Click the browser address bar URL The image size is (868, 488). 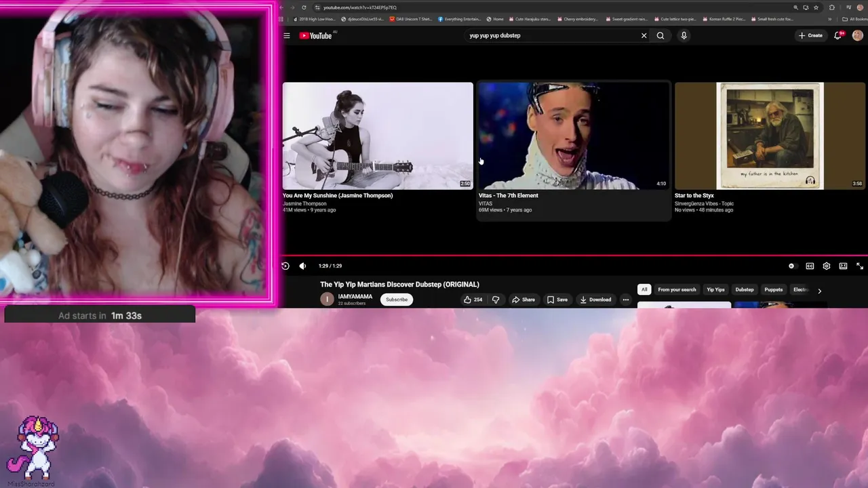[x=360, y=7]
